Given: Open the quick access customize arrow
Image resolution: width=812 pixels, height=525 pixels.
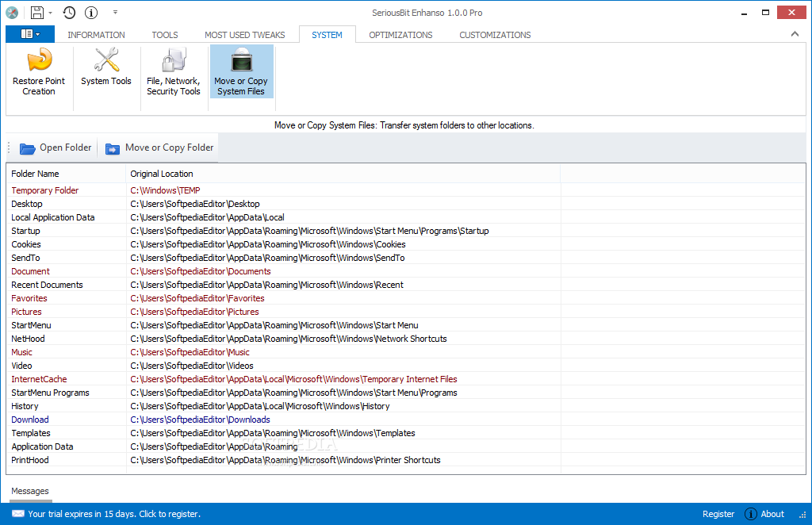Looking at the screenshot, I should tap(115, 12).
